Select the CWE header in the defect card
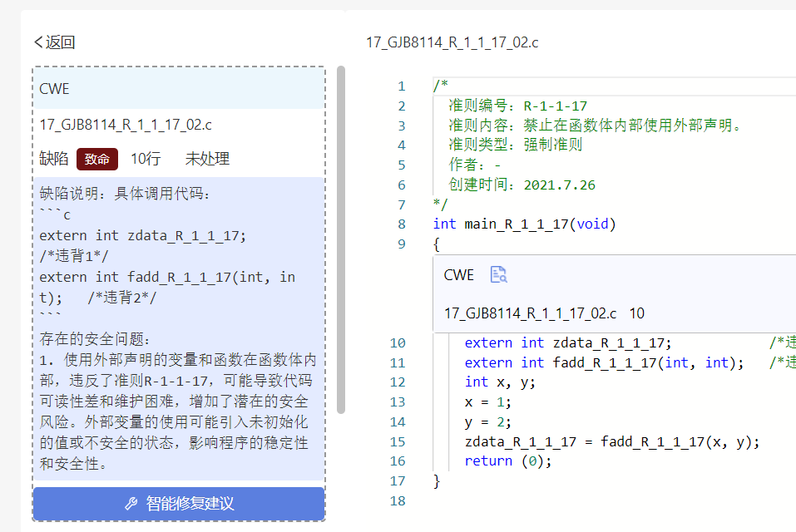 179,89
